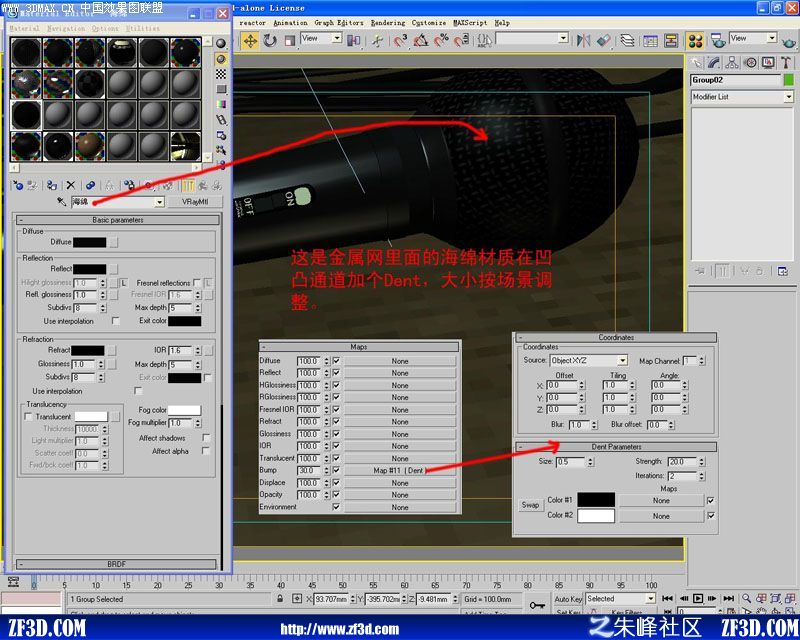Open the Graph Editors menu
The image size is (800, 640).
coord(339,22)
